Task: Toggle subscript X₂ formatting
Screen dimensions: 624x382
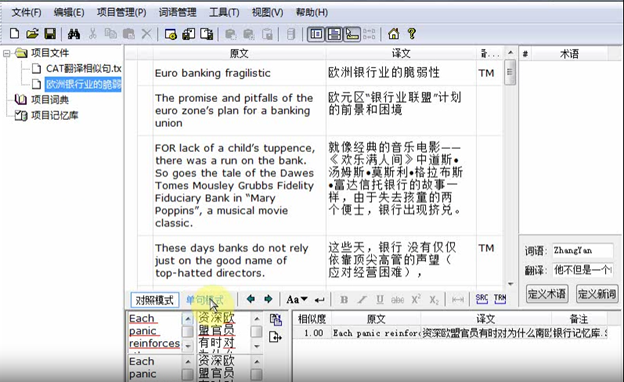Action: pyautogui.click(x=434, y=300)
